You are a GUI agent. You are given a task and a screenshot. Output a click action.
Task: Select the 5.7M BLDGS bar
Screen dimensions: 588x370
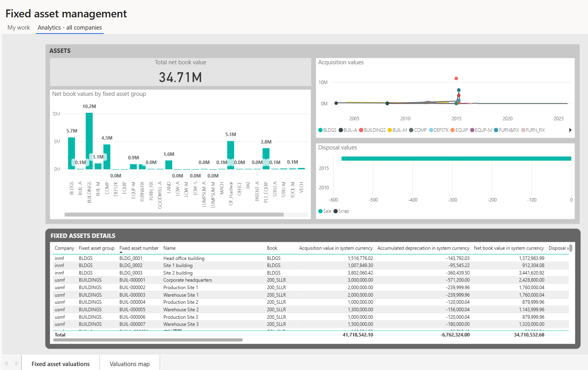[x=71, y=153]
